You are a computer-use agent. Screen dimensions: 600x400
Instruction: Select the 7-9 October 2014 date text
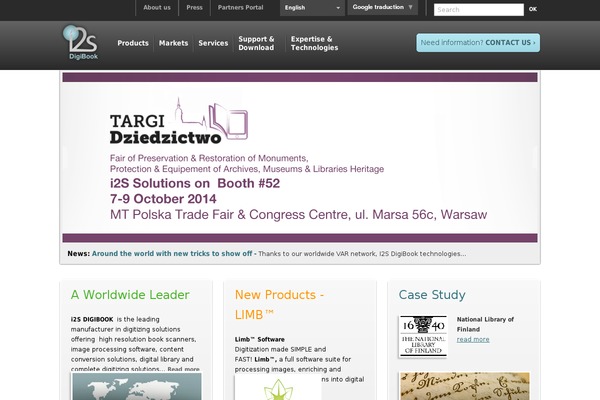163,199
